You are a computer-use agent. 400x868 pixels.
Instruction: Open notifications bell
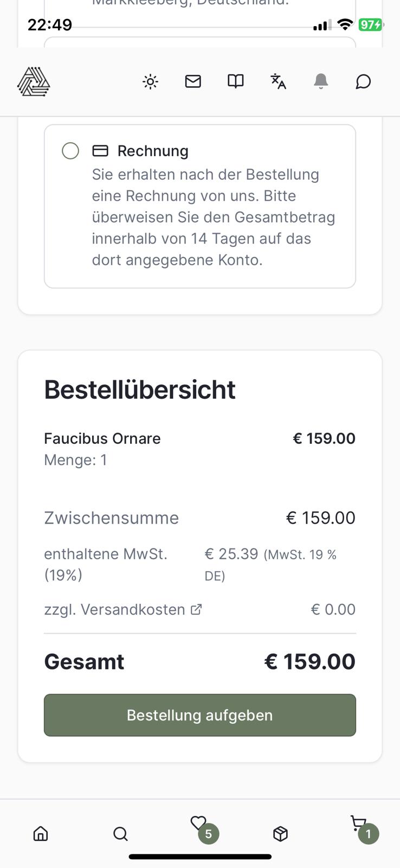pyautogui.click(x=321, y=81)
